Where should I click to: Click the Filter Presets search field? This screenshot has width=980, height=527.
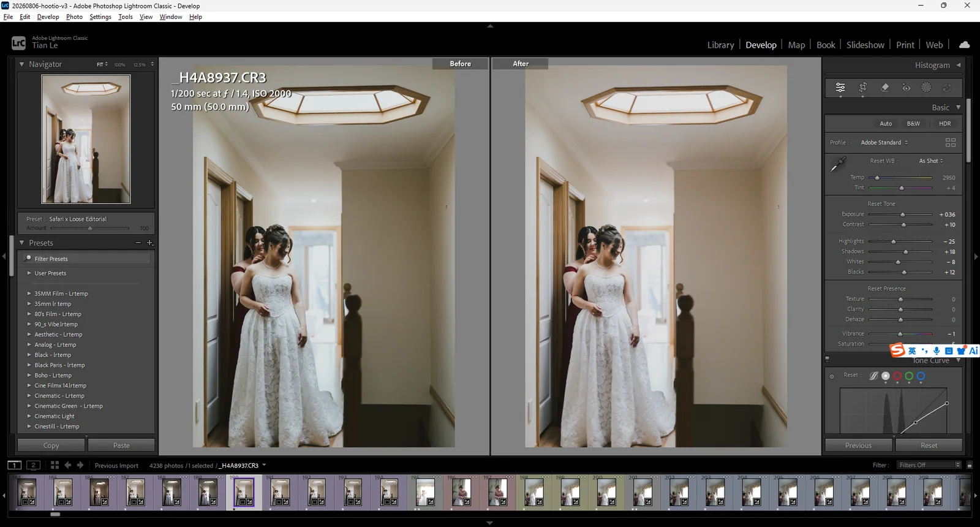86,259
